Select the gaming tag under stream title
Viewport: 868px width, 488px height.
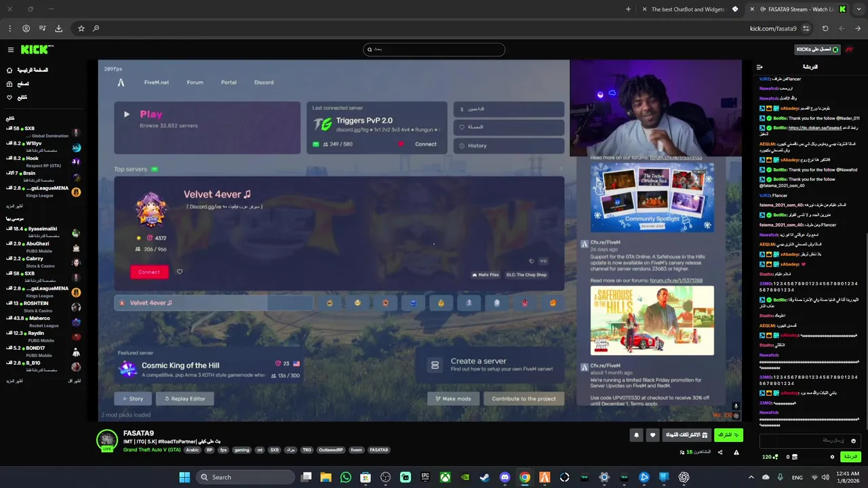point(242,450)
